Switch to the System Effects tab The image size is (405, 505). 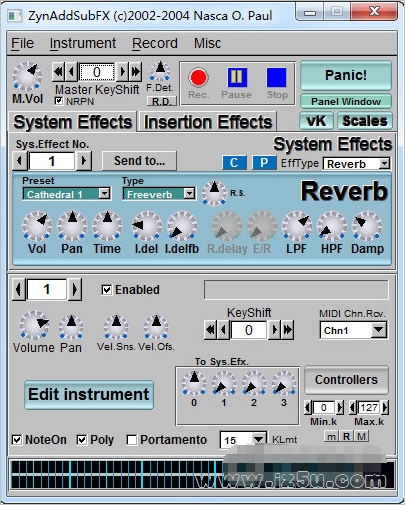(x=72, y=122)
